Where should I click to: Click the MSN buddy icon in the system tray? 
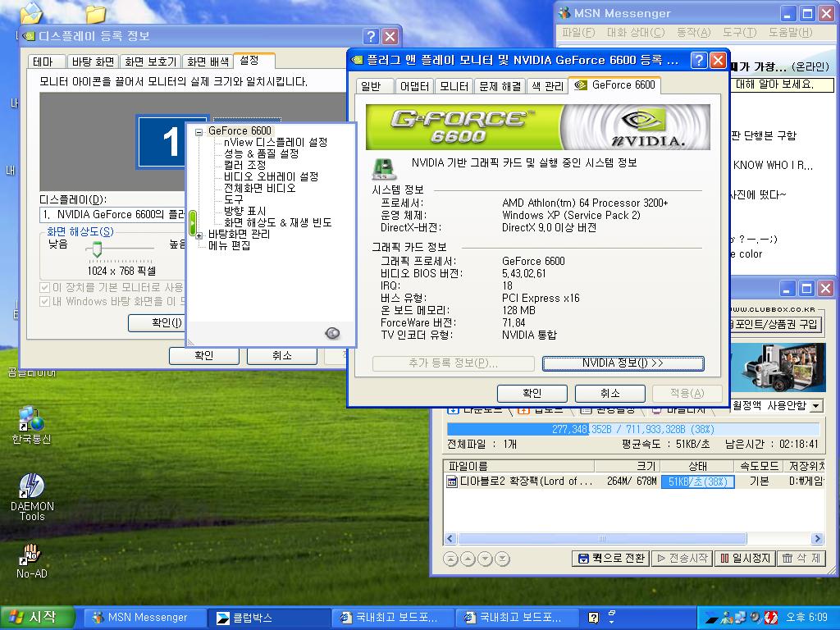pos(727,618)
